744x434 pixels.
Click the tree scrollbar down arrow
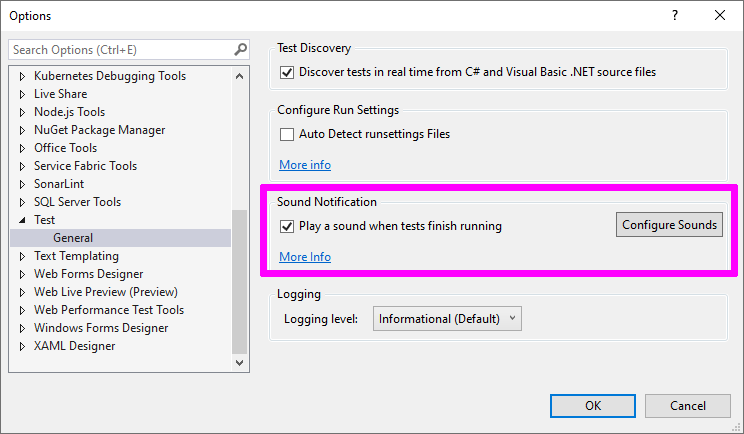(x=240, y=363)
